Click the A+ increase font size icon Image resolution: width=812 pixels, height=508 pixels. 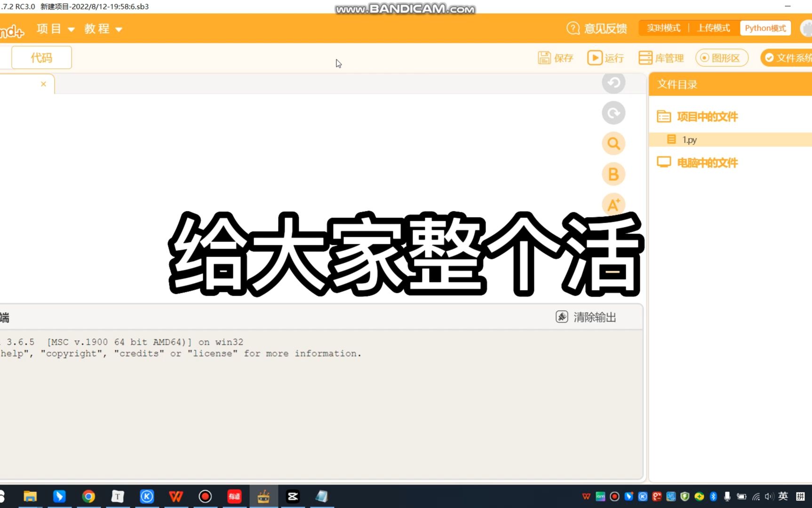pyautogui.click(x=613, y=204)
